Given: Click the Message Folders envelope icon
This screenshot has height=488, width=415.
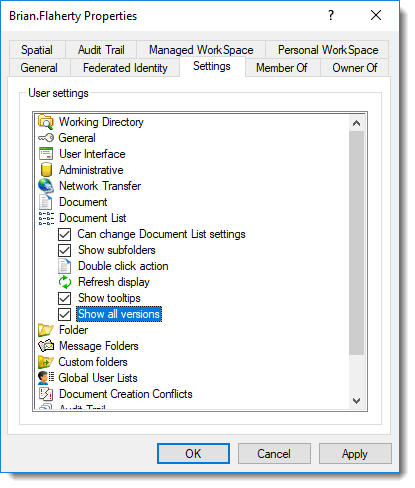Looking at the screenshot, I should point(46,346).
